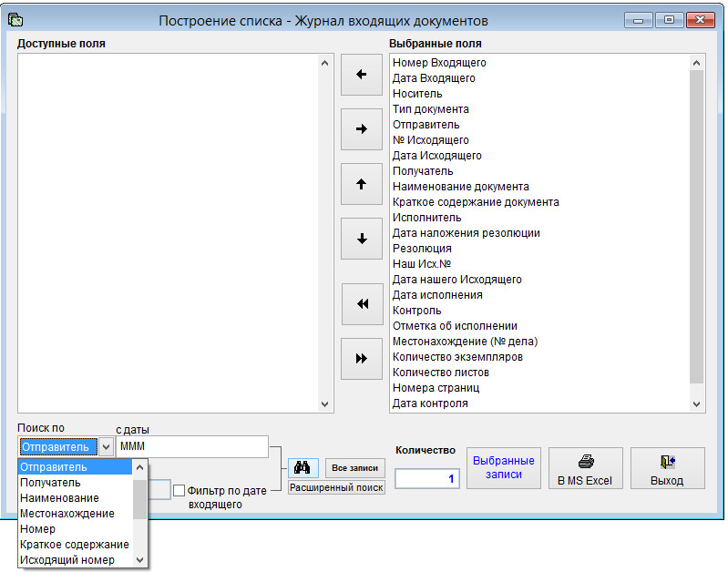Choose Получатель in the dropdown list
The height and width of the screenshot is (572, 728).
coord(76,483)
